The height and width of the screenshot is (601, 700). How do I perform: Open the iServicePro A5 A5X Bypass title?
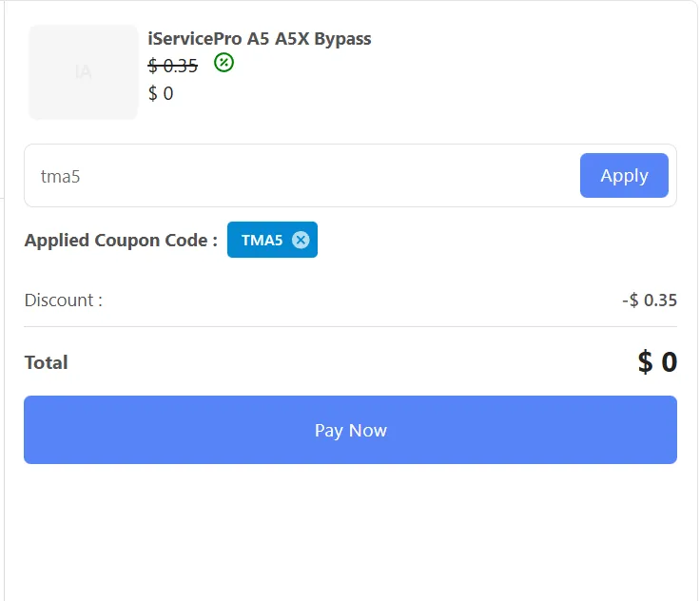tap(260, 39)
